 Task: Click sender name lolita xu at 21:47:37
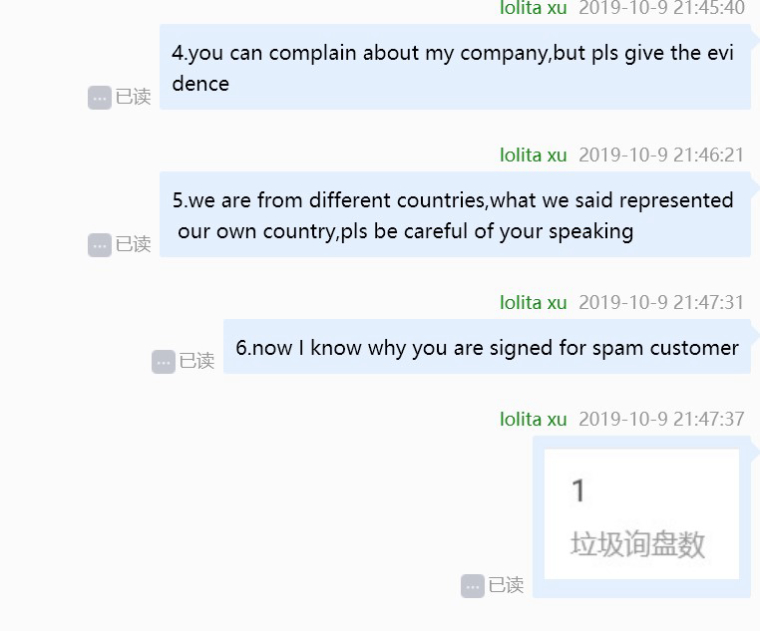click(x=533, y=419)
